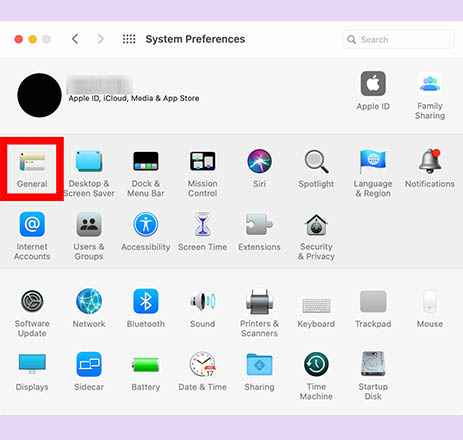Go forward with the right chevron
463x440 pixels.
(100, 39)
